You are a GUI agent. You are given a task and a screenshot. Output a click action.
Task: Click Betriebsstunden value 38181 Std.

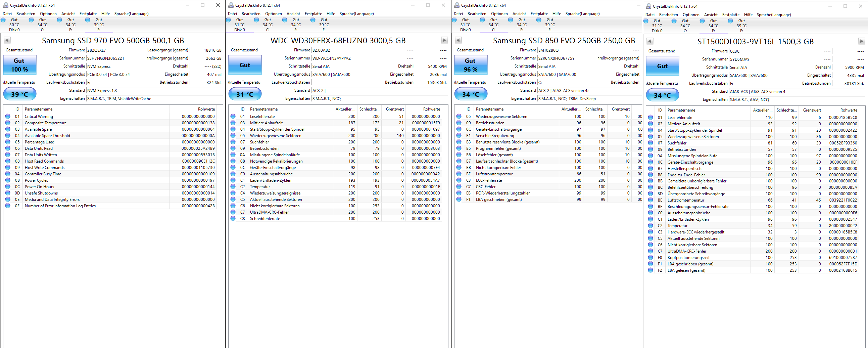(x=848, y=84)
